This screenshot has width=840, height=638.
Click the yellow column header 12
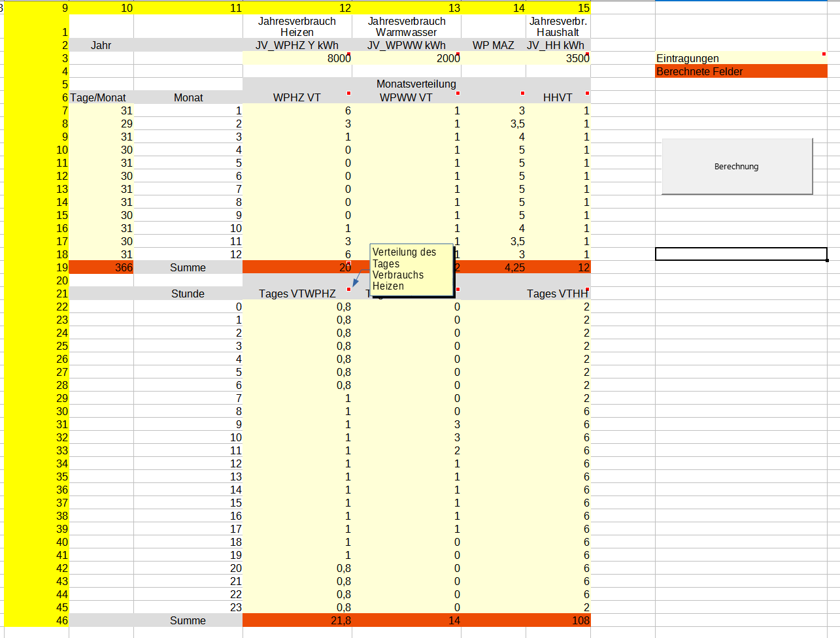(x=297, y=8)
